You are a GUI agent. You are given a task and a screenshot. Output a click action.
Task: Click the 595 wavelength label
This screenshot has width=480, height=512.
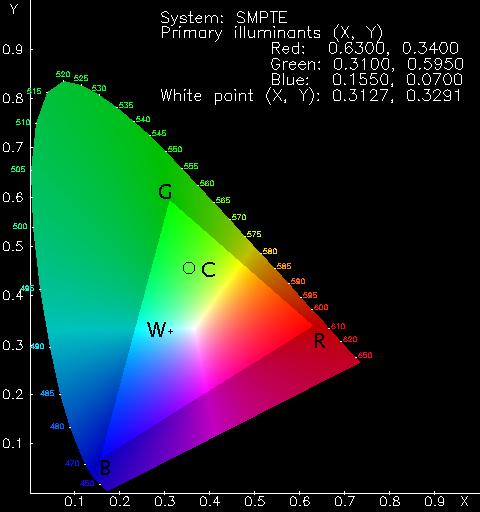[310, 295]
